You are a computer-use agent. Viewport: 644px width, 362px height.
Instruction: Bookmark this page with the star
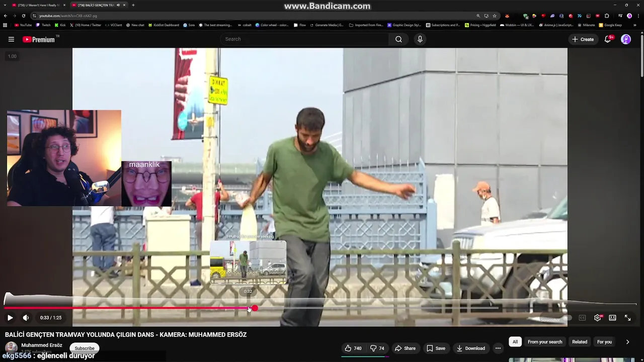click(x=495, y=16)
